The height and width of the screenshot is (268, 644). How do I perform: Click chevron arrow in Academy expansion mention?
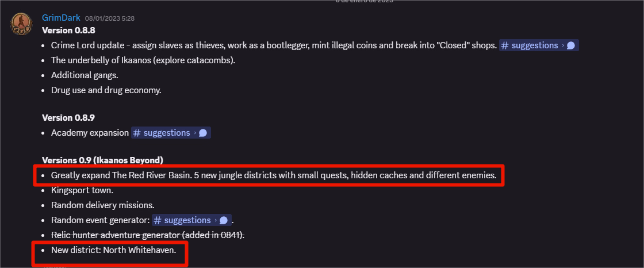(x=194, y=133)
